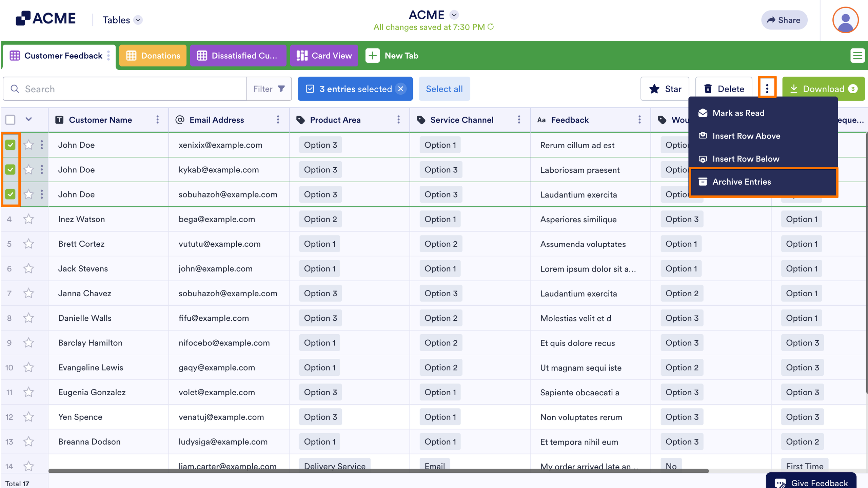Open the Tables dropdown
Screen dimensions: 868x488
[122, 20]
